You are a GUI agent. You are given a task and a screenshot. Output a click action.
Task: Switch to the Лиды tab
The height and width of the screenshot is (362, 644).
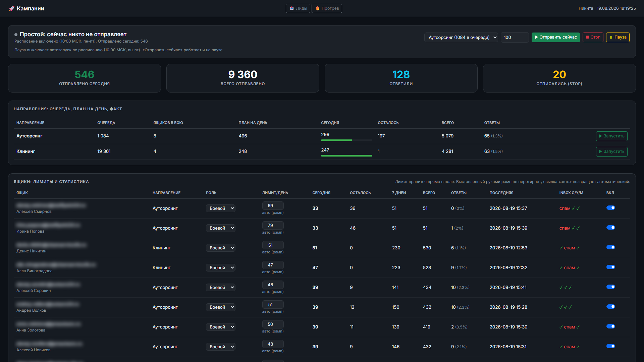[x=298, y=8]
